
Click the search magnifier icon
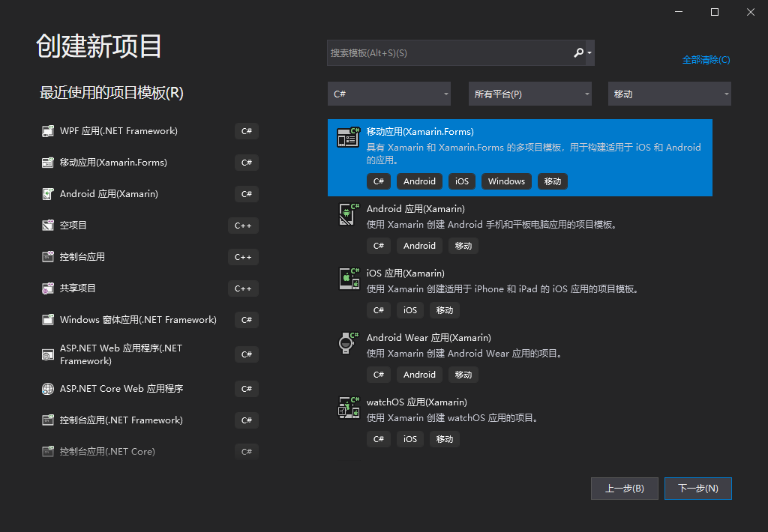[578, 53]
